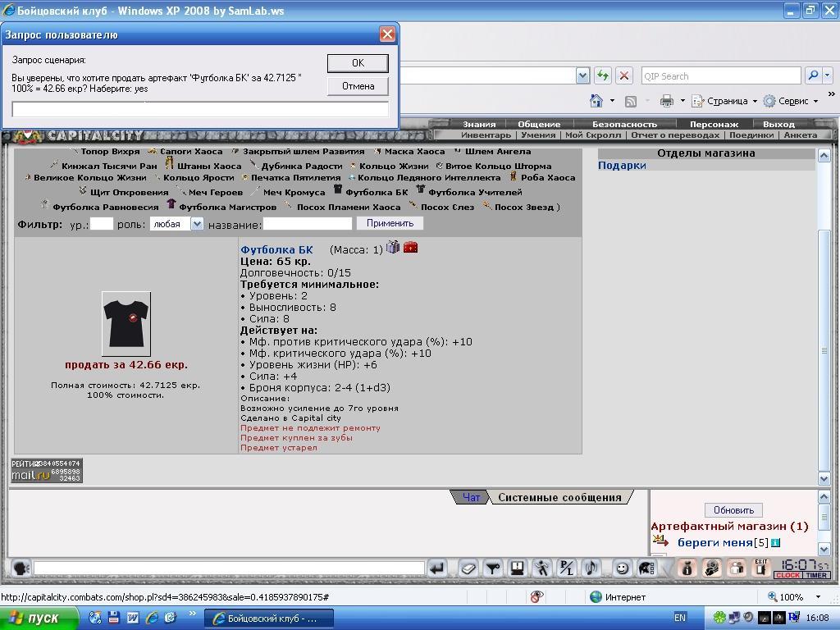Click the red X stop loading icon
840x630 pixels.
(x=624, y=75)
